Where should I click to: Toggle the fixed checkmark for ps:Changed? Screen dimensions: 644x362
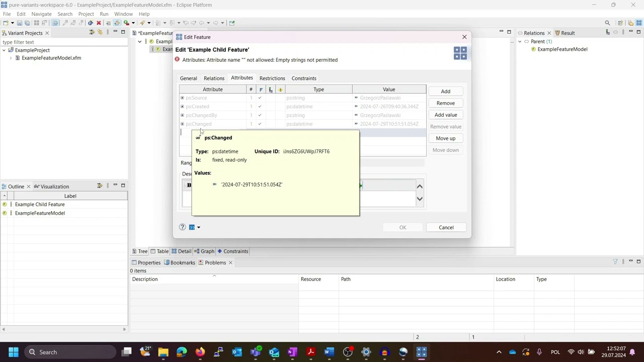pos(260,124)
